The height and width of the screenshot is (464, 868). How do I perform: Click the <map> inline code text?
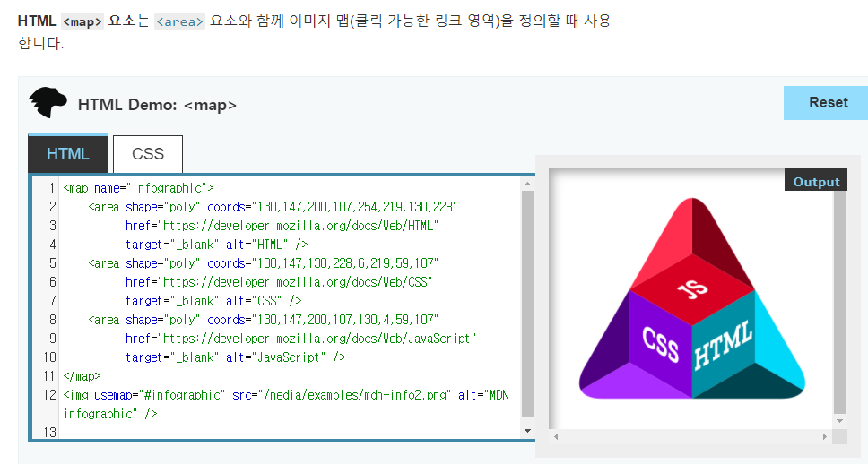pos(82,21)
